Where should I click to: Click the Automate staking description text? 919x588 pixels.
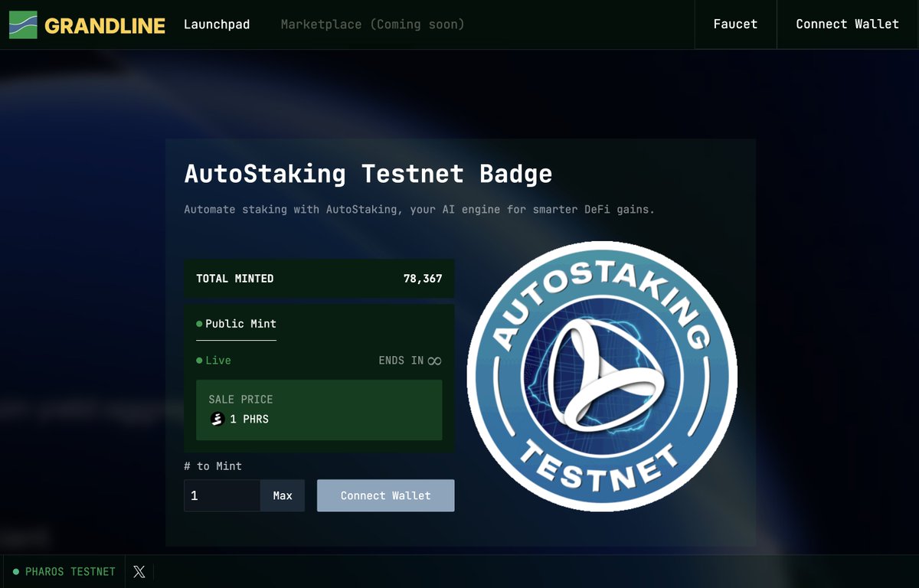point(420,209)
